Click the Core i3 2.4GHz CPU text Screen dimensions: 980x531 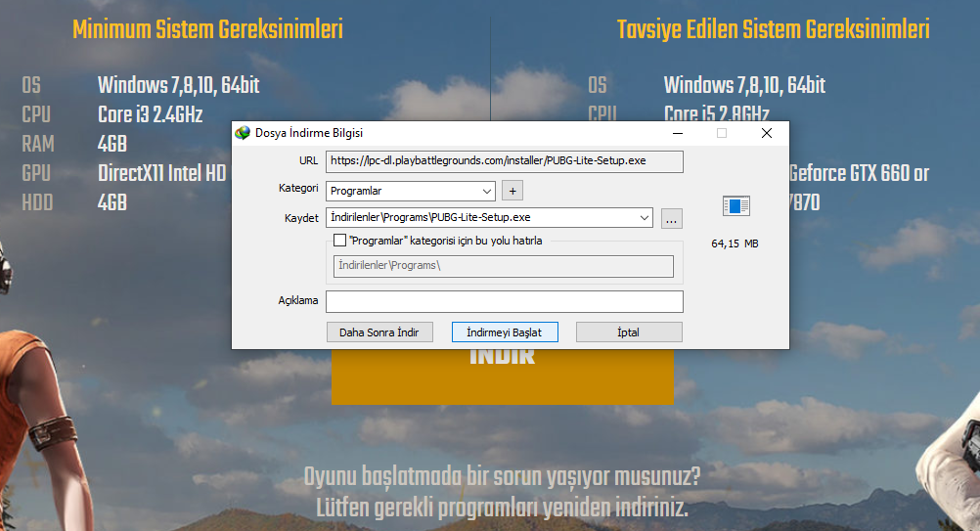[x=150, y=114]
